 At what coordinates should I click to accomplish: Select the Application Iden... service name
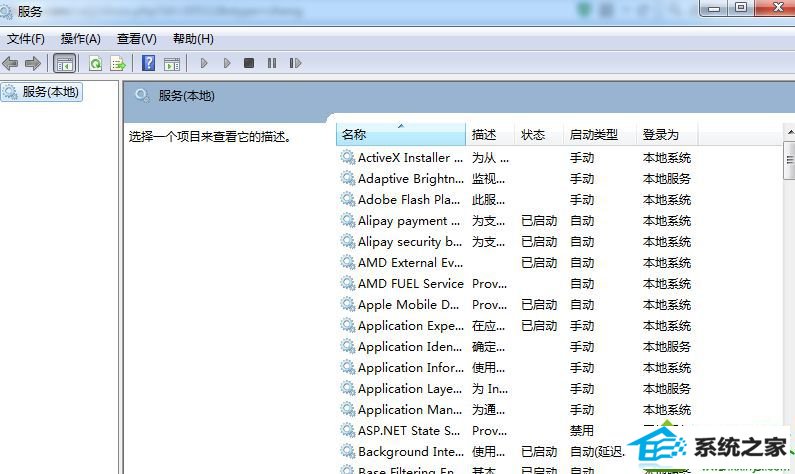click(410, 347)
